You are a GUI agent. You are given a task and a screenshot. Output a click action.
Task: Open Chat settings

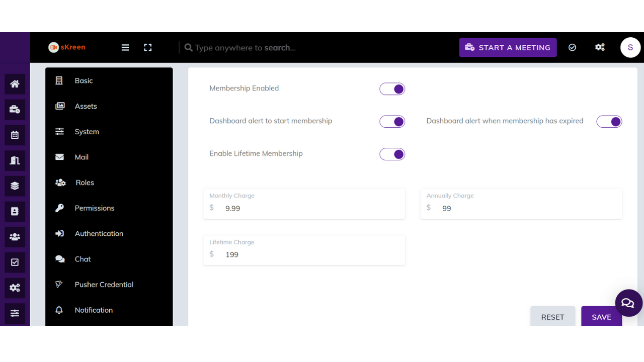coord(109,259)
